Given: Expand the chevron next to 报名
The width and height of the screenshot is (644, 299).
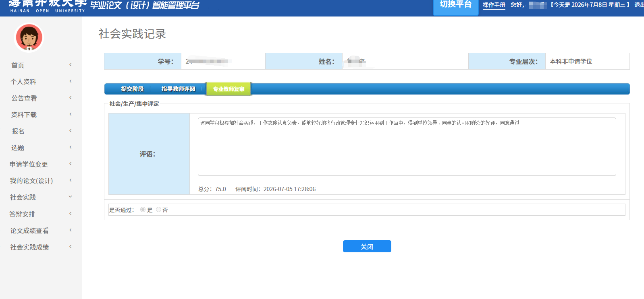Looking at the screenshot, I should [x=71, y=131].
